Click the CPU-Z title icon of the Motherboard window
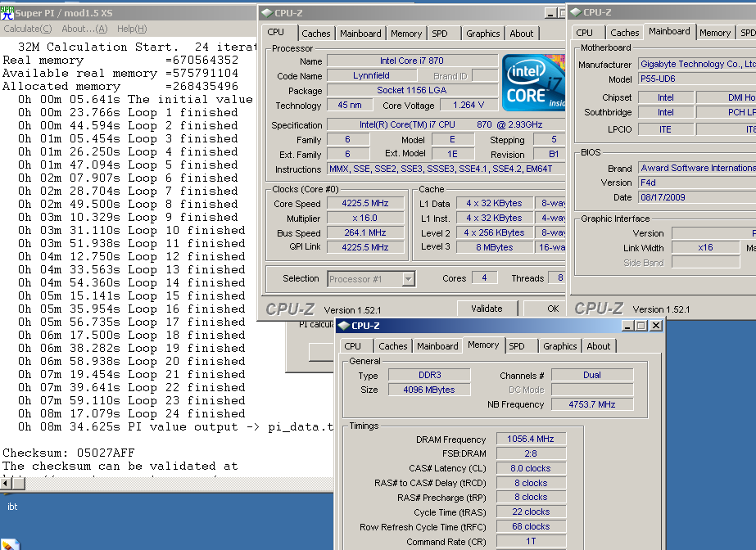The width and height of the screenshot is (756, 550). click(576, 12)
